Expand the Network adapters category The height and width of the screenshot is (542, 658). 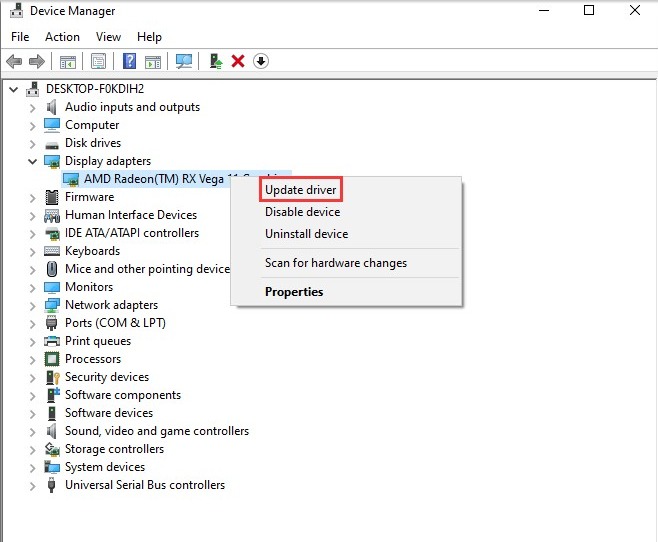coord(33,306)
